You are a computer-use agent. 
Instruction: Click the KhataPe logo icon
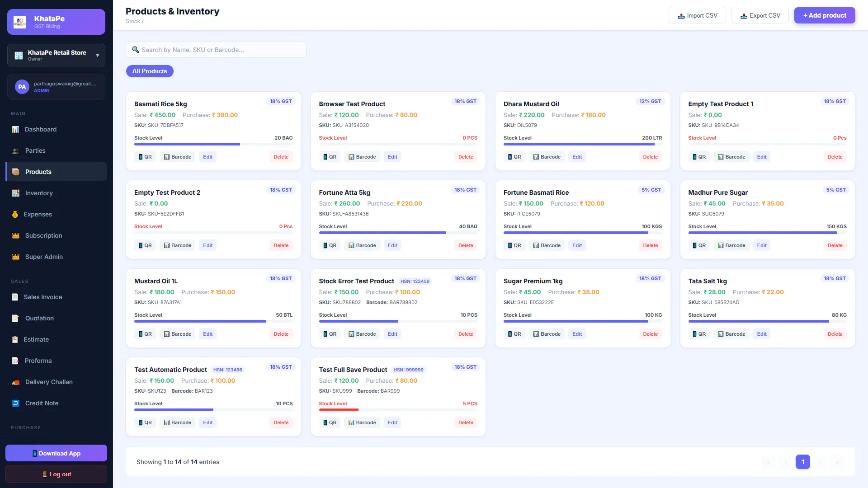point(20,22)
